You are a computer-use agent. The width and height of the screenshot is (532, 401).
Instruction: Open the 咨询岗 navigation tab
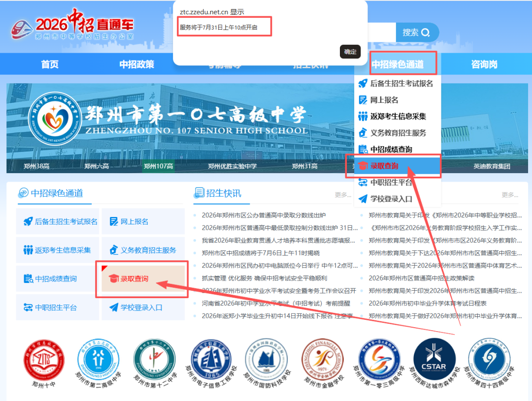click(484, 64)
